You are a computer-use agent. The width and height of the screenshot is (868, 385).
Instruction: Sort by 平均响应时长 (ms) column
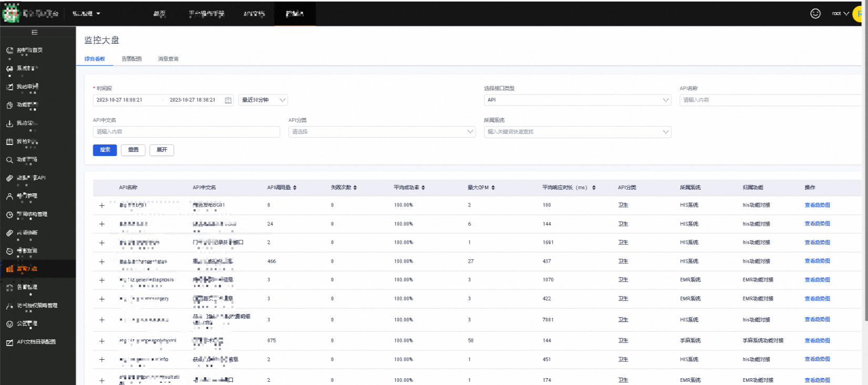[x=594, y=188]
